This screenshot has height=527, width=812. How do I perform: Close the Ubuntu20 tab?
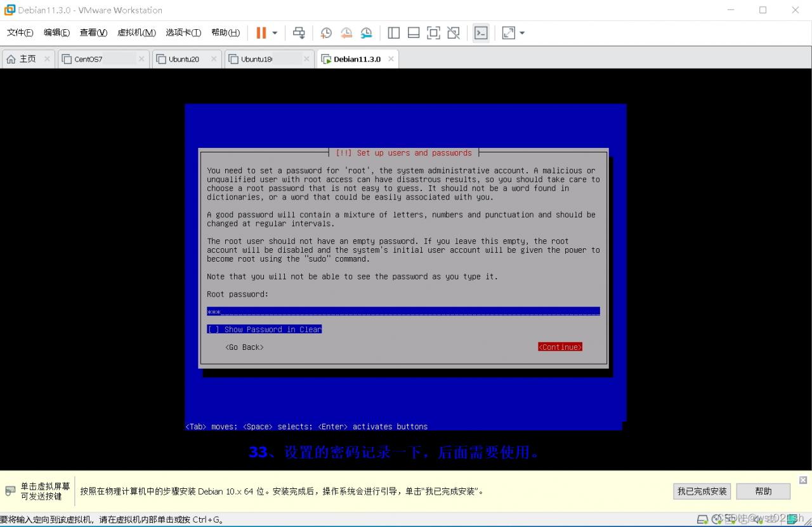[x=214, y=59]
